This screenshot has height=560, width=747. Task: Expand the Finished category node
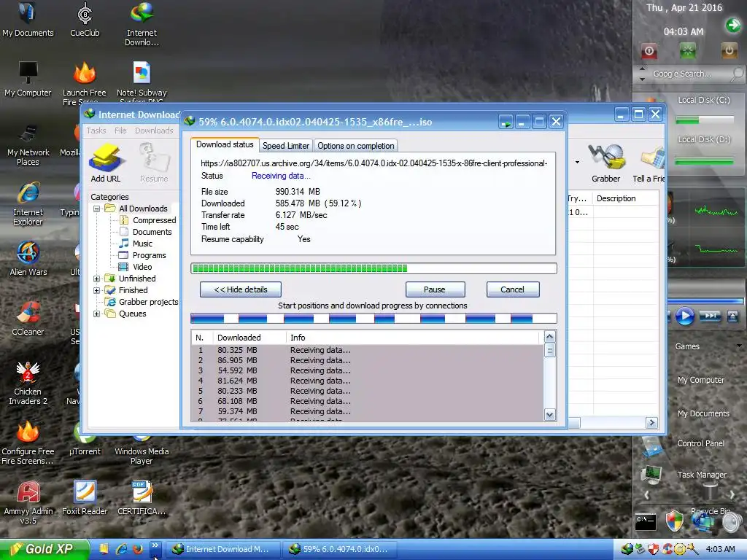point(97,290)
